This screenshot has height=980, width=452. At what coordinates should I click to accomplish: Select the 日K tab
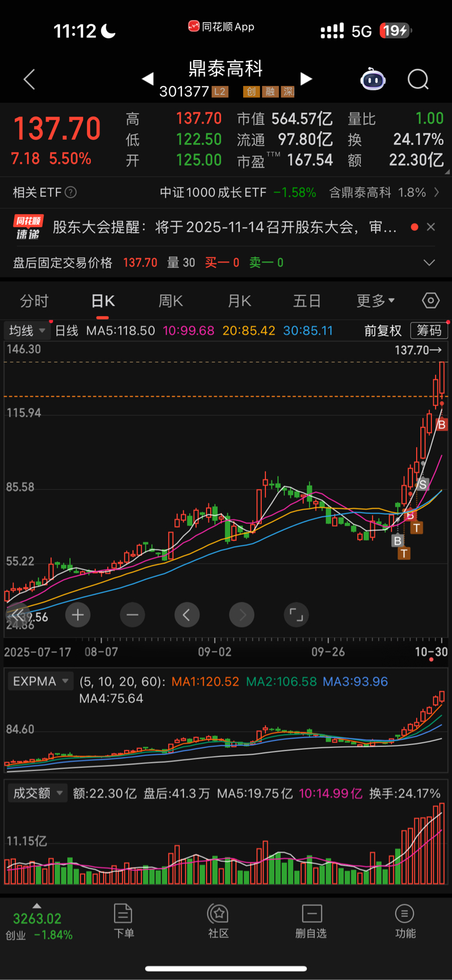(x=103, y=301)
